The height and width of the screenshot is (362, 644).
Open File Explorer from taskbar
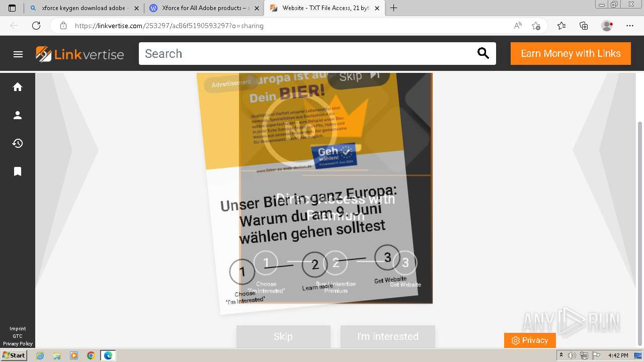(57, 355)
